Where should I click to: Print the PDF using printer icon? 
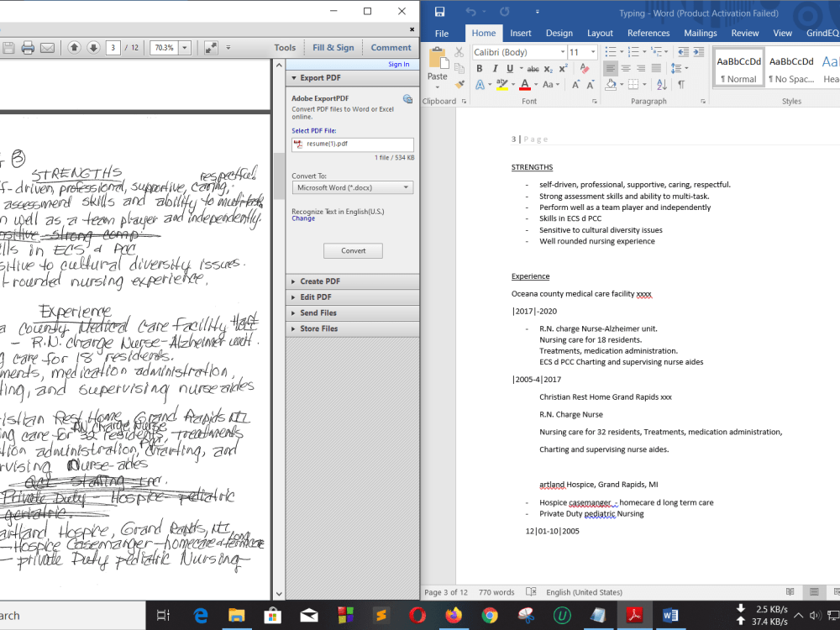28,48
